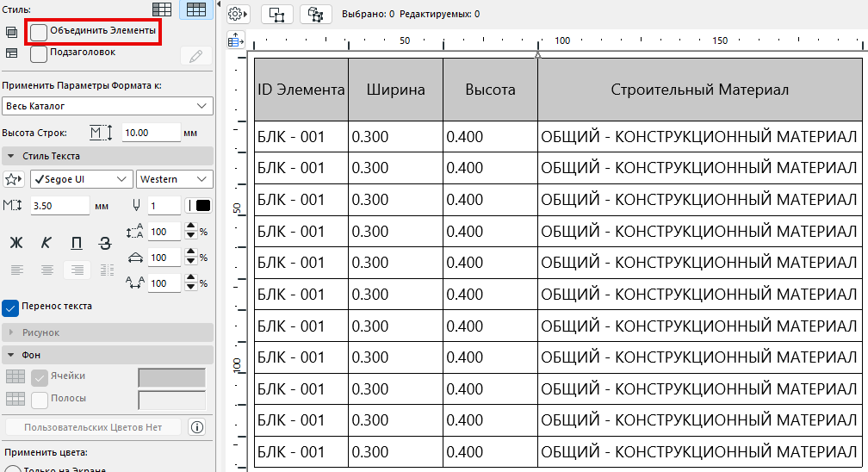Enable Подзаголовок checkbox
This screenshot has height=472, width=868.
tap(38, 53)
